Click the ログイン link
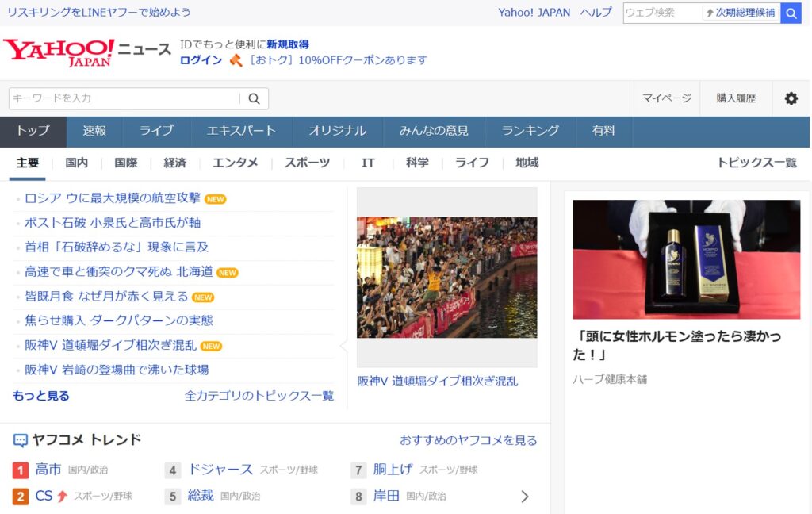 201,60
